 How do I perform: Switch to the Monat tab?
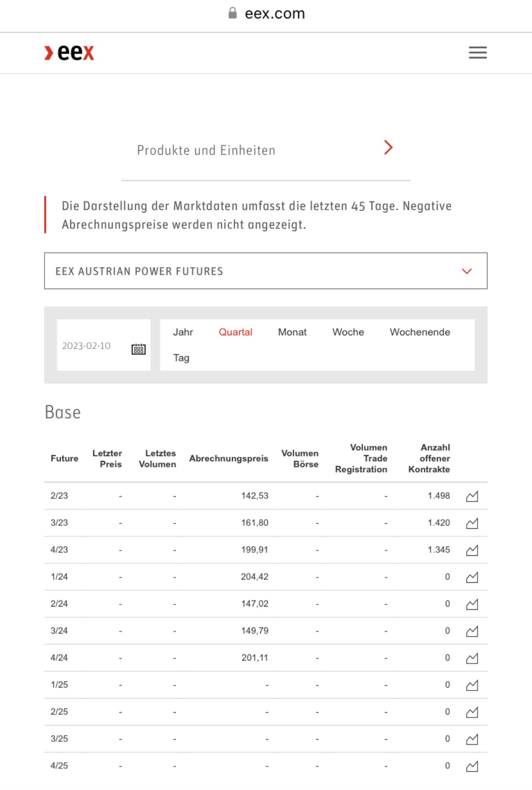point(292,332)
